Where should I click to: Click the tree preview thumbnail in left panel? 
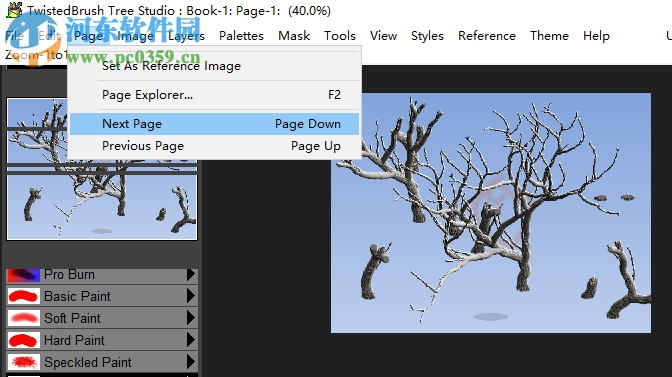(x=102, y=169)
